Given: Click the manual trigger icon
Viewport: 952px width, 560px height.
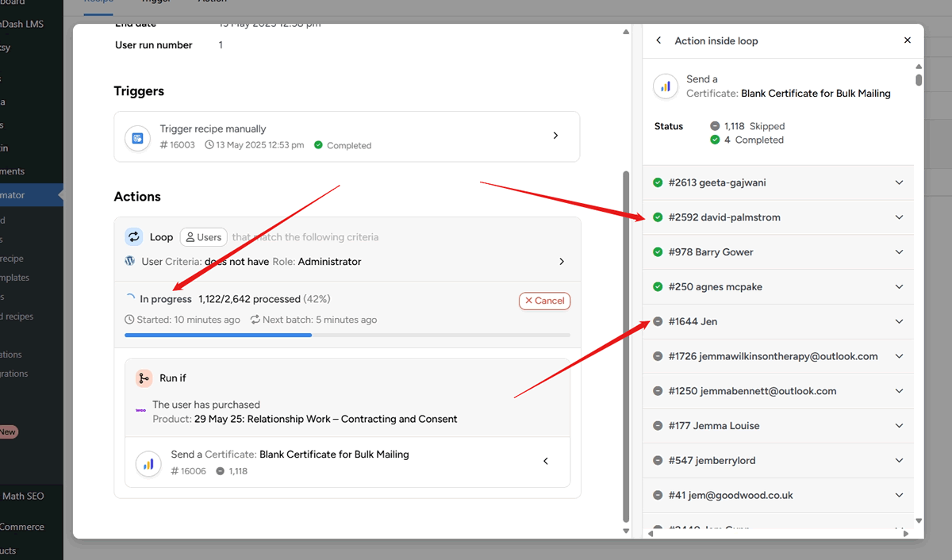Looking at the screenshot, I should point(137,137).
